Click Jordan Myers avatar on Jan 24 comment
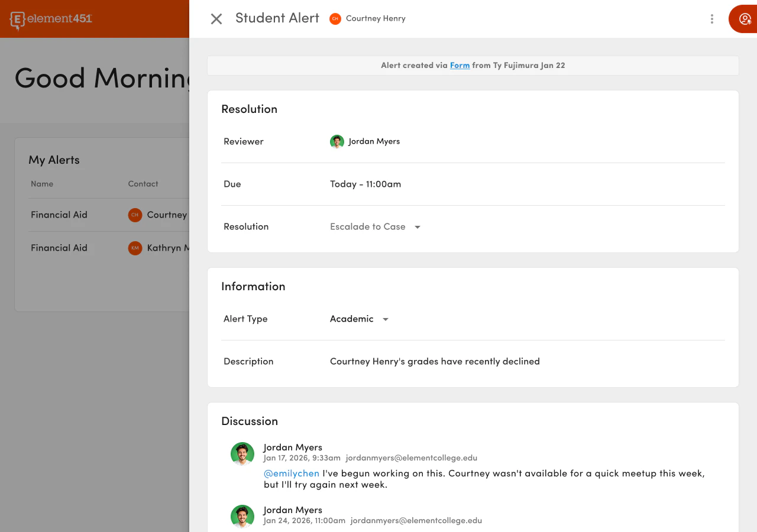 tap(242, 517)
